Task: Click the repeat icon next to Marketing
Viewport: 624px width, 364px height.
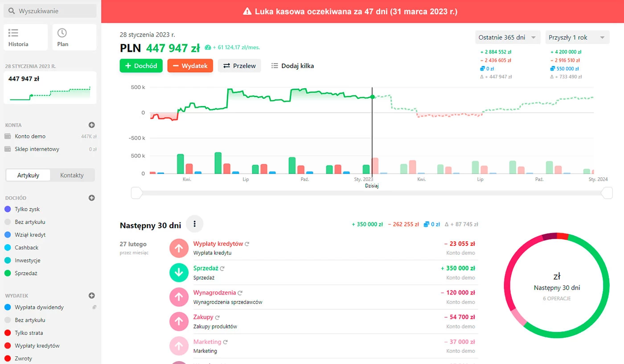Action: click(226, 342)
